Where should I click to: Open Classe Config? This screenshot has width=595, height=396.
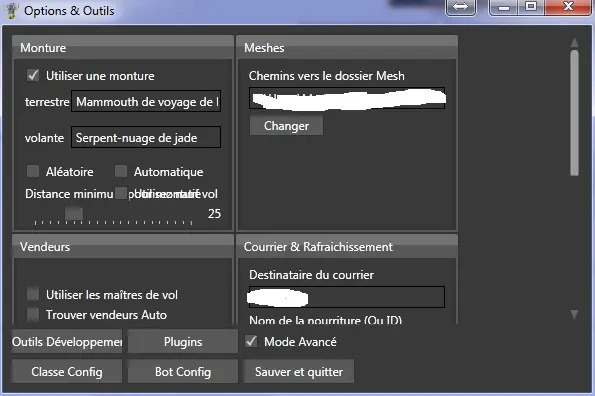tap(67, 372)
